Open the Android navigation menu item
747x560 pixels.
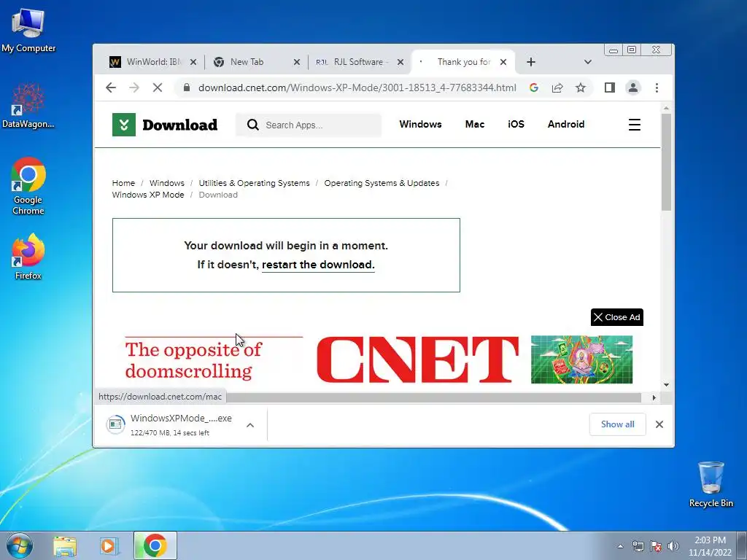click(x=566, y=124)
